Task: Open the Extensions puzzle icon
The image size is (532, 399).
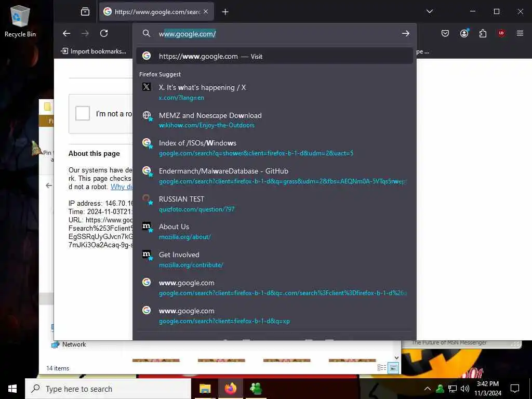Action: click(483, 33)
